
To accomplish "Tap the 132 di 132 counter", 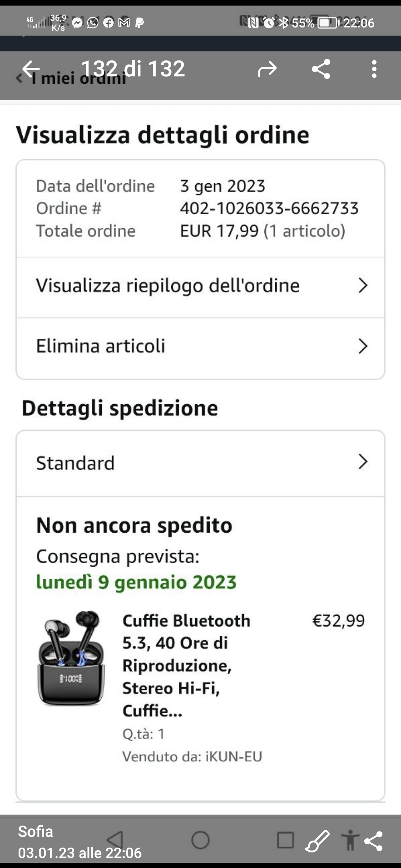I will click(133, 69).
